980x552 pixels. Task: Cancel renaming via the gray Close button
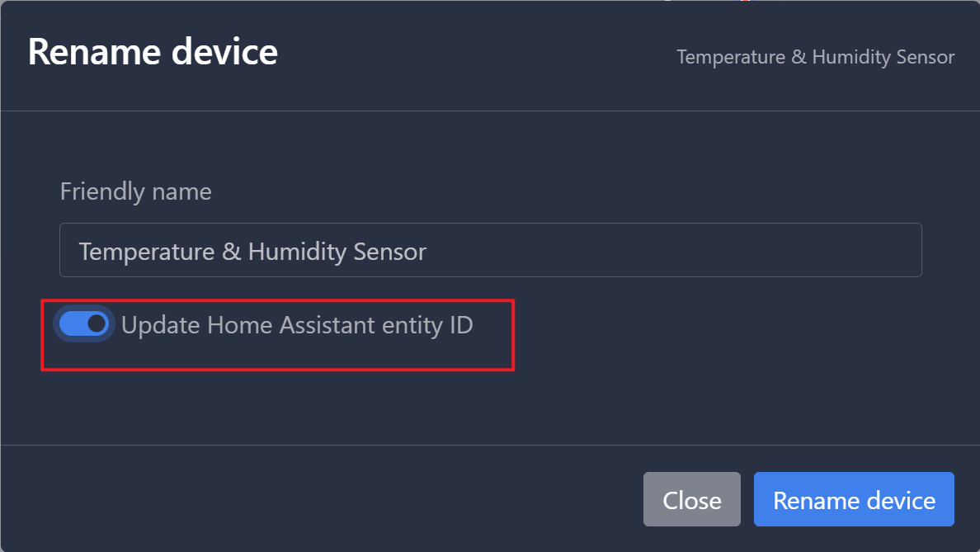pyautogui.click(x=691, y=499)
